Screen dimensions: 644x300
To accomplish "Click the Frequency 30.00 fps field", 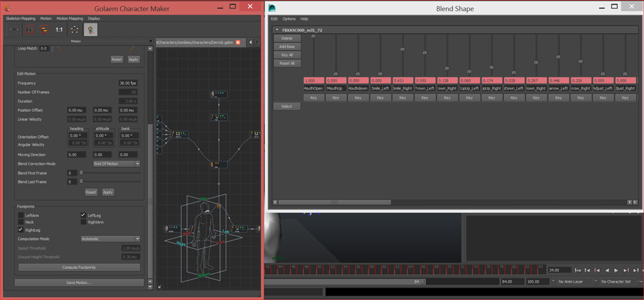I will [128, 83].
